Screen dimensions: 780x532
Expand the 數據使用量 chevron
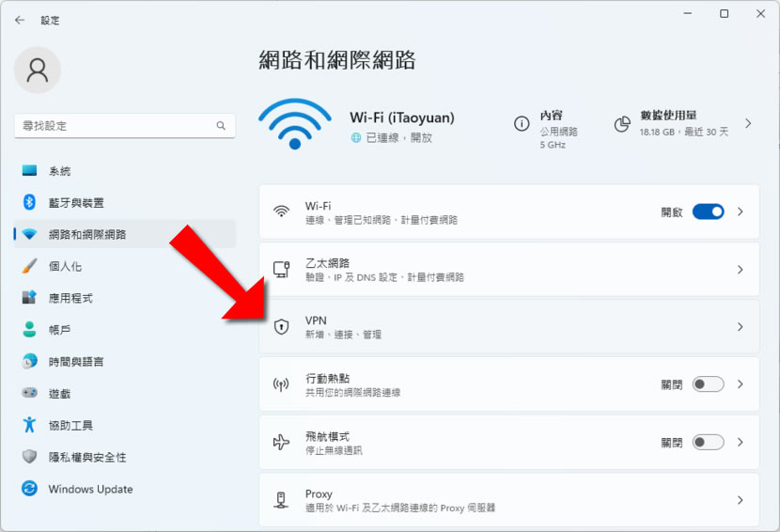[748, 123]
